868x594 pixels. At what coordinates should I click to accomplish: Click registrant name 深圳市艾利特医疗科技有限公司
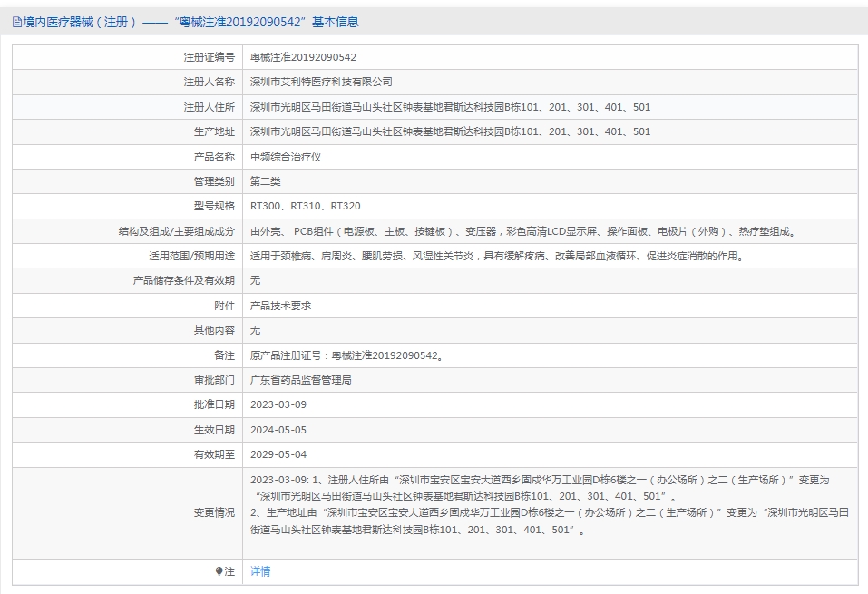(321, 82)
